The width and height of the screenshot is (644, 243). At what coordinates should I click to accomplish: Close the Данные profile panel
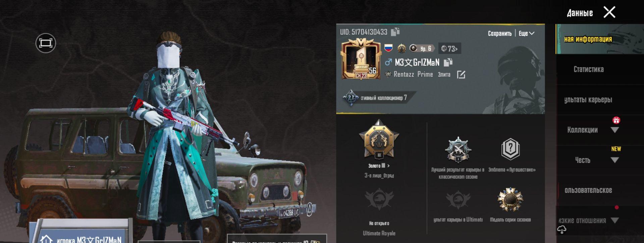(x=609, y=12)
